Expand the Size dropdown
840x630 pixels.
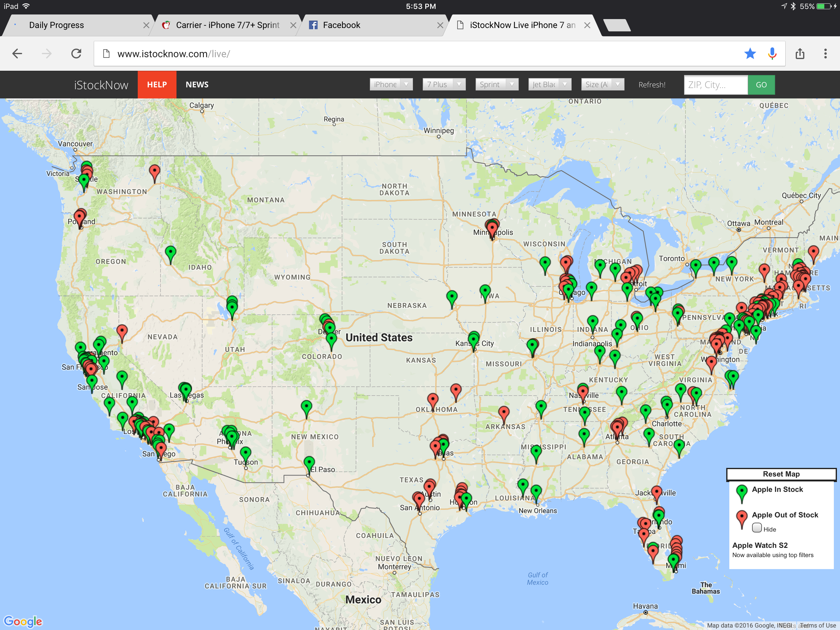pyautogui.click(x=603, y=84)
